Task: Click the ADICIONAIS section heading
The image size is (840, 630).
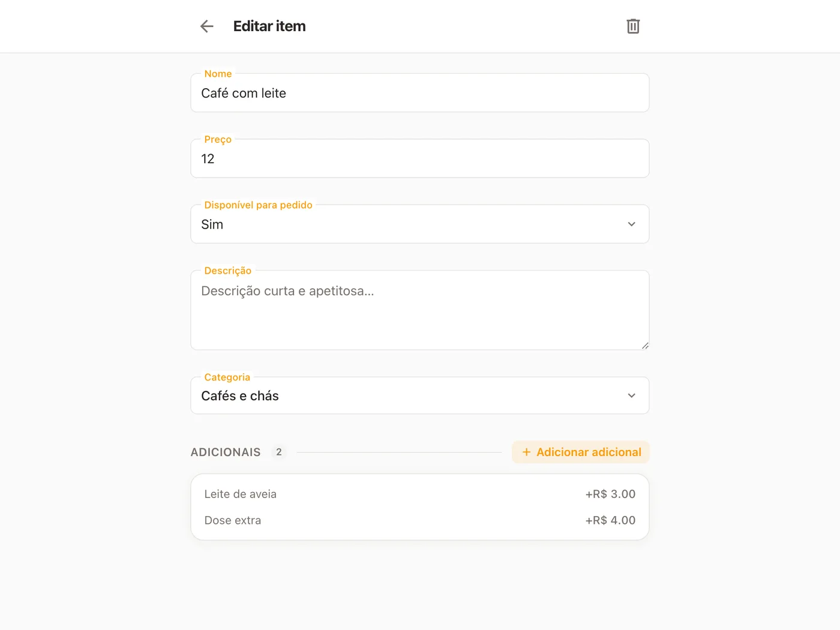Action: coord(226,452)
